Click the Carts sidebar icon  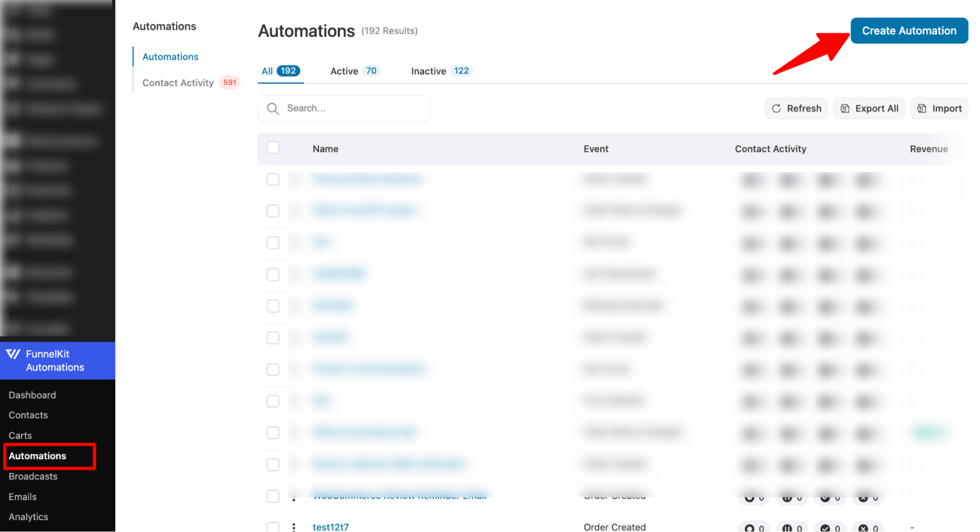click(20, 435)
